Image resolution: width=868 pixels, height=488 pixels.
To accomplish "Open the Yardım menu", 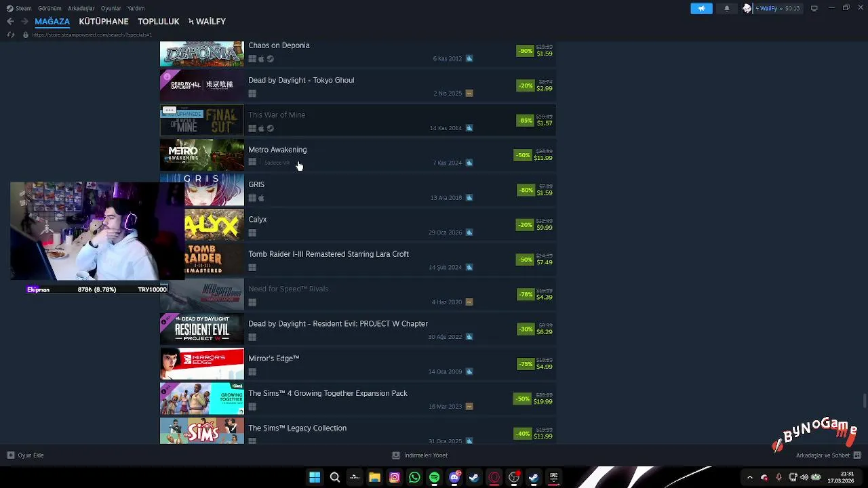I will [x=136, y=8].
